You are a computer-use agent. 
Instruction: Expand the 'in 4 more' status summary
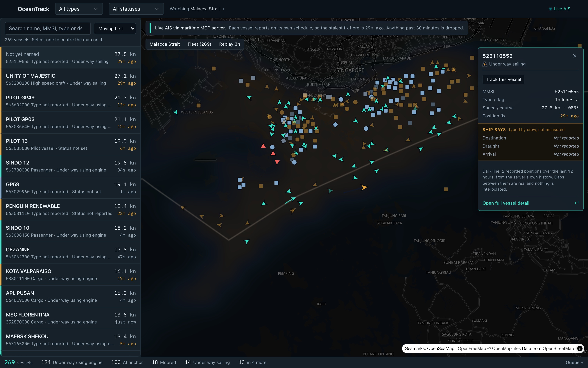(x=252, y=362)
